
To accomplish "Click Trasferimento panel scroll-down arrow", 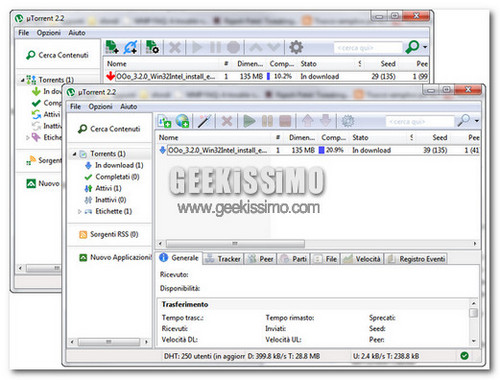I will point(473,340).
